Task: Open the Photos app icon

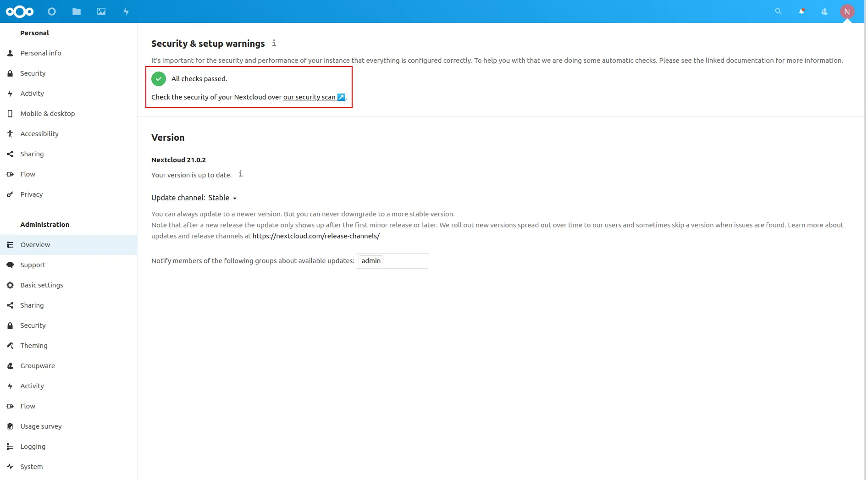Action: point(101,11)
